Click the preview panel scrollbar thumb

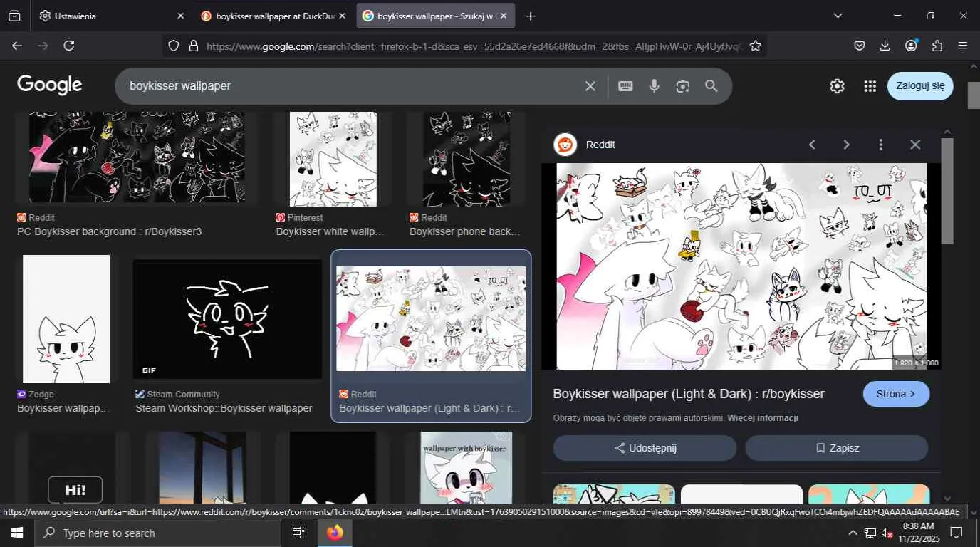pyautogui.click(x=947, y=191)
